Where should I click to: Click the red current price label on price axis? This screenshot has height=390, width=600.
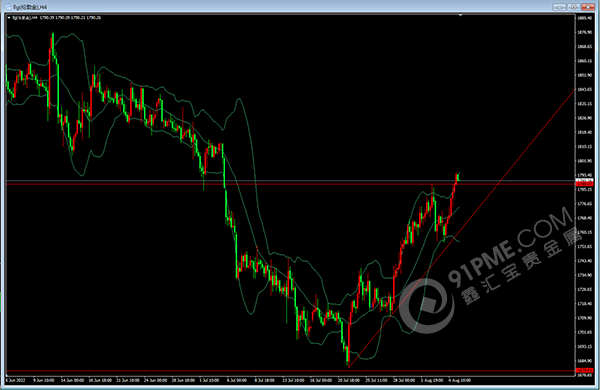coord(585,184)
